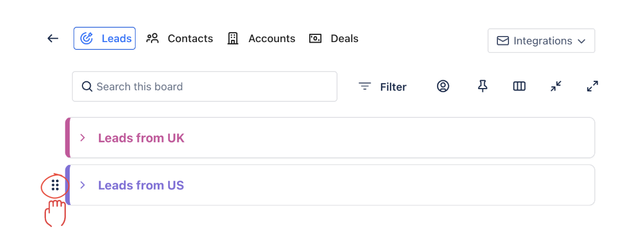Click the six-dot drag handle icon
644x247 pixels.
(x=55, y=185)
